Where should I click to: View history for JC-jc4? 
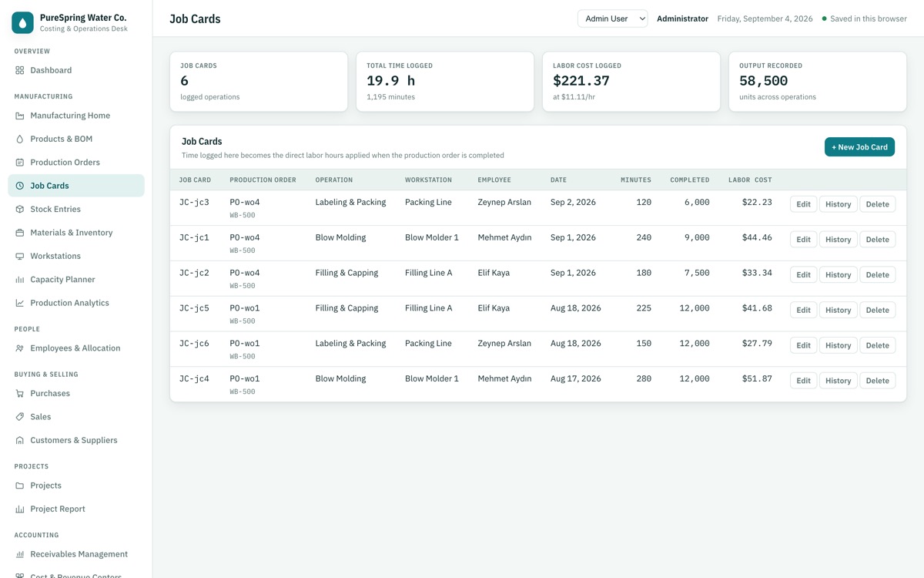click(x=838, y=381)
